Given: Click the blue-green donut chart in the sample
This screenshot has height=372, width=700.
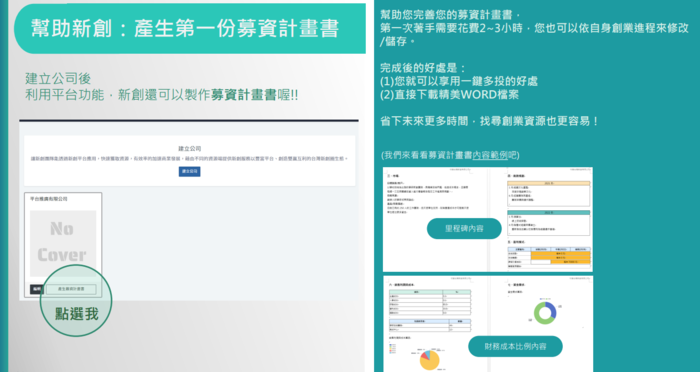Looking at the screenshot, I should 545,313.
